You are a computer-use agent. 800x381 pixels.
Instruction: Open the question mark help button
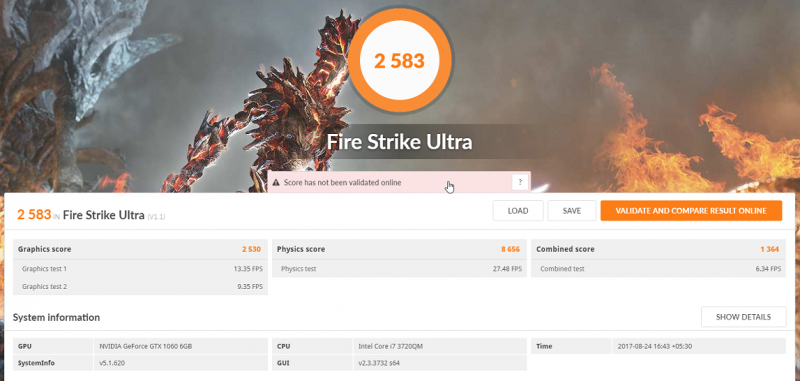tap(520, 182)
